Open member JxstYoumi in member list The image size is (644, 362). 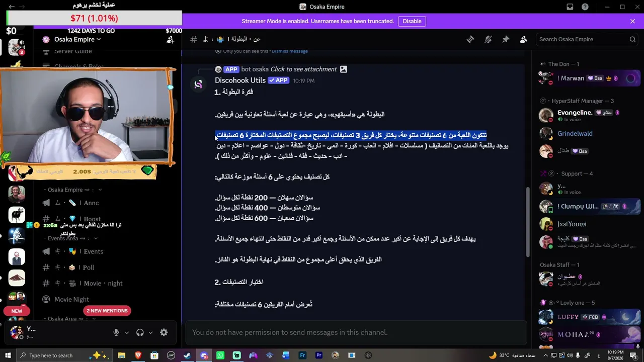(589, 224)
